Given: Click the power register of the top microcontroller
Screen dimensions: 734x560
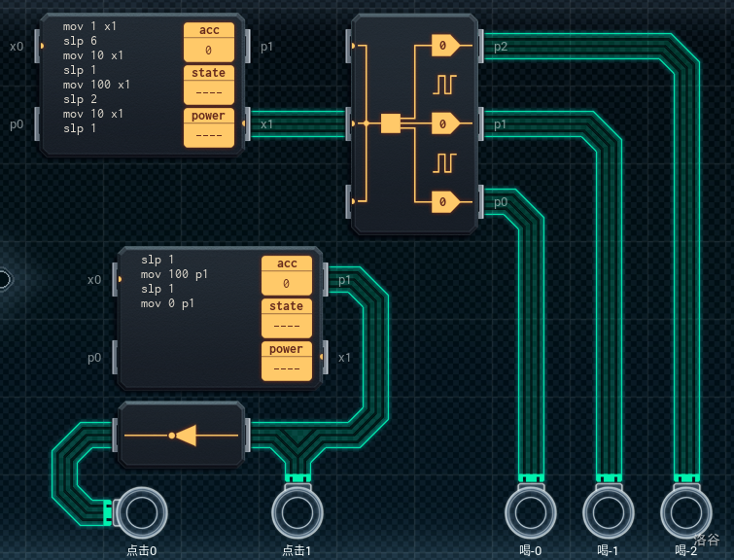Looking at the screenshot, I should coord(209,126).
